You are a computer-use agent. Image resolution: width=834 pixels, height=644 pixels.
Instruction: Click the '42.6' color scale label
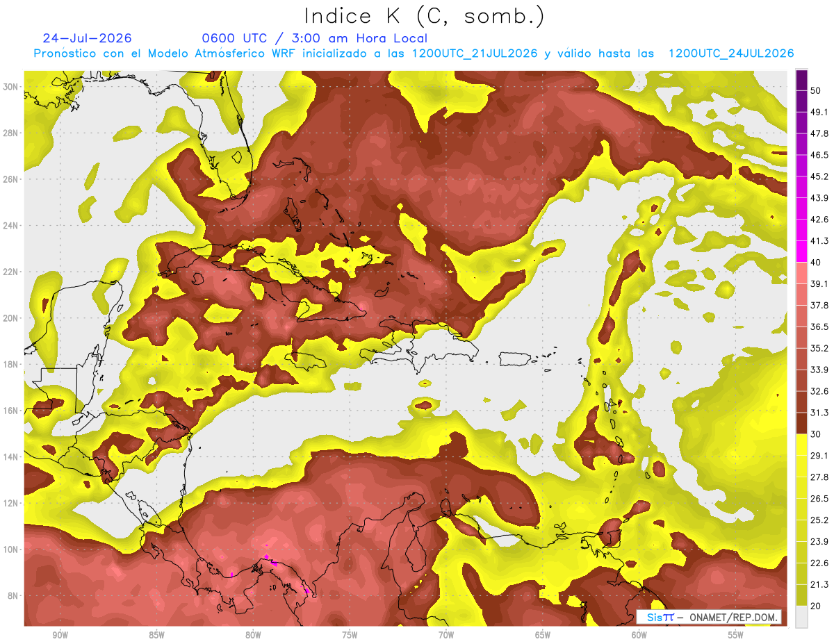(819, 220)
